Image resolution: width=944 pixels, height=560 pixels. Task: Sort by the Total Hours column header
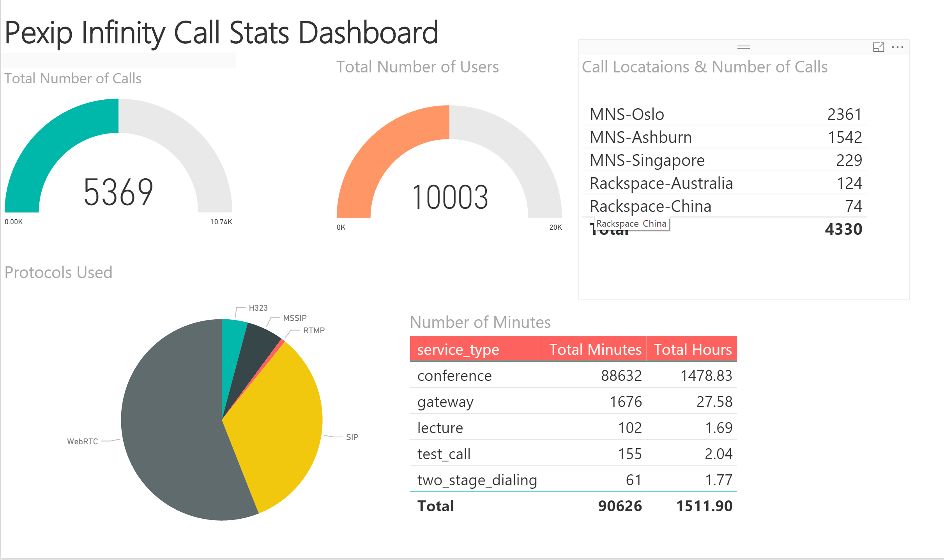(x=693, y=349)
